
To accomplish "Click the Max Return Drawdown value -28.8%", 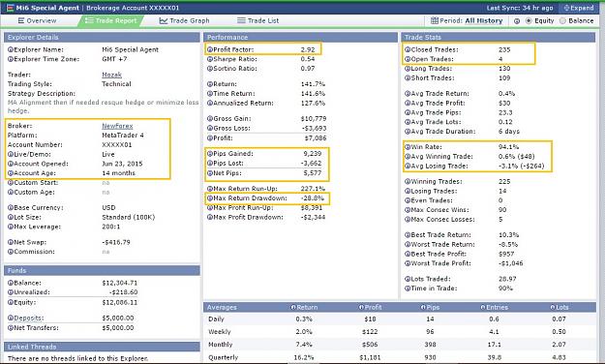I will point(313,198).
